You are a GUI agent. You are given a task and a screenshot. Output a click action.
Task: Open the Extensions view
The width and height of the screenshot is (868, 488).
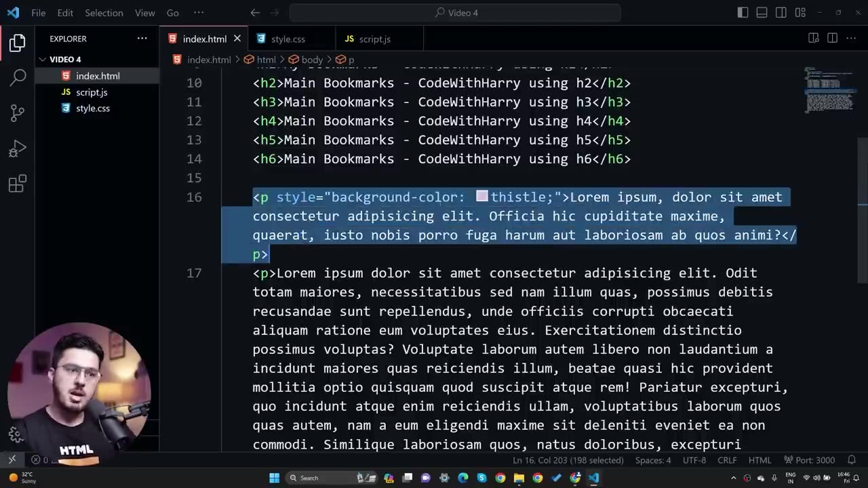(18, 184)
